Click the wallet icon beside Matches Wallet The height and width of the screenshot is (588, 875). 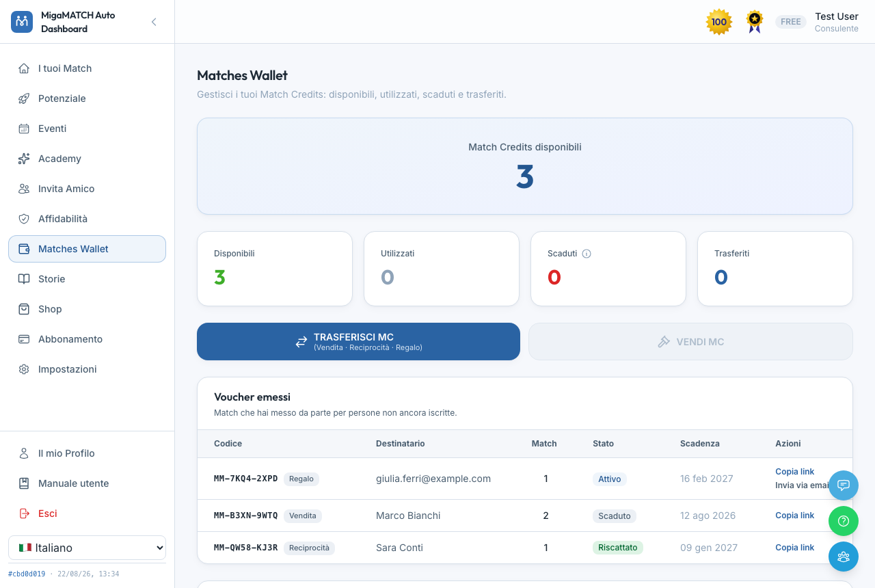click(x=24, y=249)
